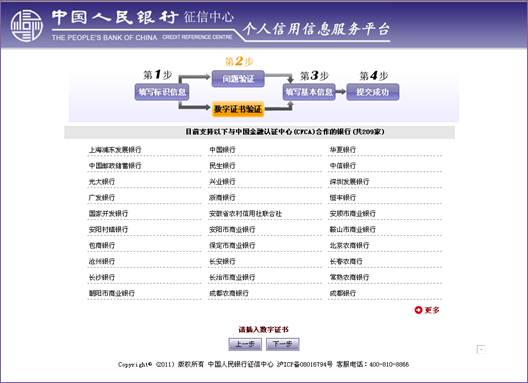Click the bank entry 安阳村镇银行
Image resolution: width=528 pixels, height=383 pixels.
coord(108,229)
